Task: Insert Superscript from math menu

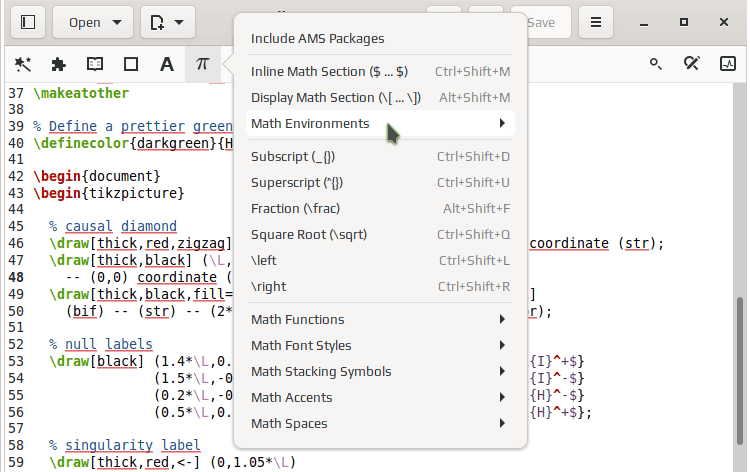Action: (x=380, y=183)
